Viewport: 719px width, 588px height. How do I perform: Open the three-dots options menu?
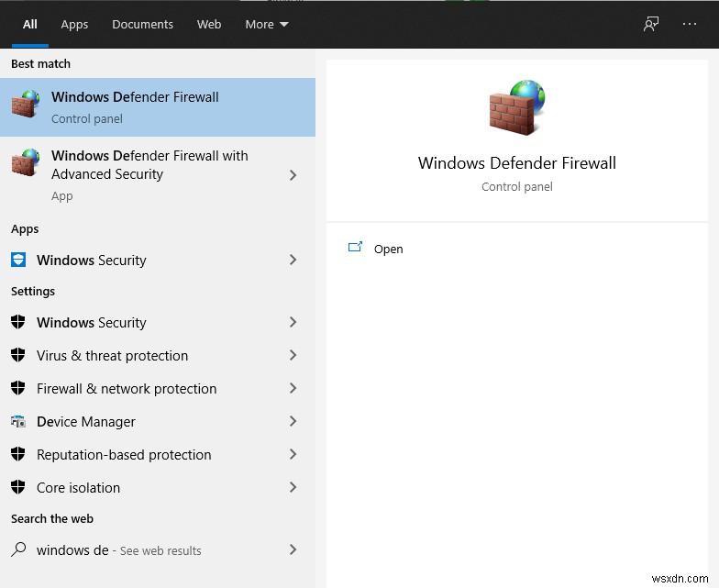coord(691,25)
